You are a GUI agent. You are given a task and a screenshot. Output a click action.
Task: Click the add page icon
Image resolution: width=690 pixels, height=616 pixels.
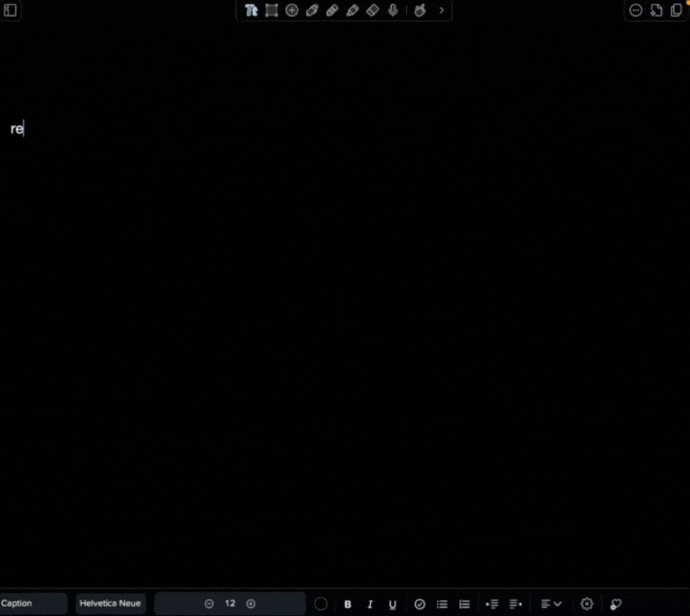click(x=656, y=10)
